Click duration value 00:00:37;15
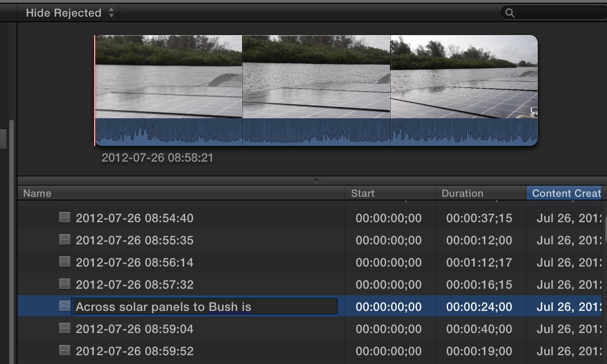Screen dimensions: 607x364 click(479, 218)
